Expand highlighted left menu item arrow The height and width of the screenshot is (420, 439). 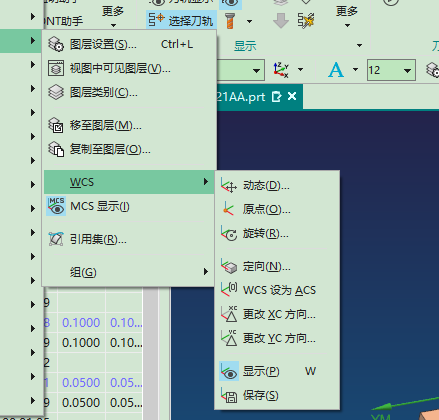32,40
